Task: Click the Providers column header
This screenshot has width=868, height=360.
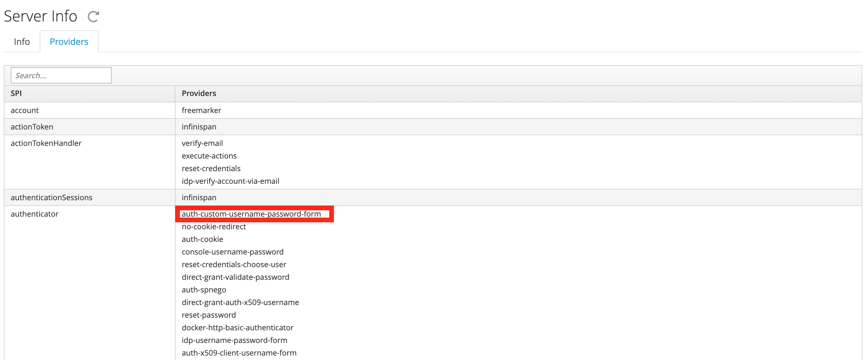Action: pyautogui.click(x=199, y=93)
